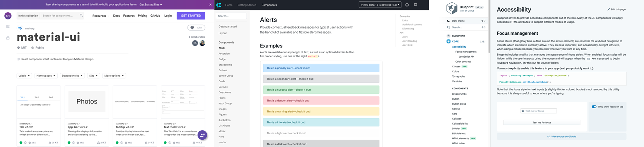The height and width of the screenshot is (147, 644).
Task: Switch on Dark theme
Action: pos(467,21)
